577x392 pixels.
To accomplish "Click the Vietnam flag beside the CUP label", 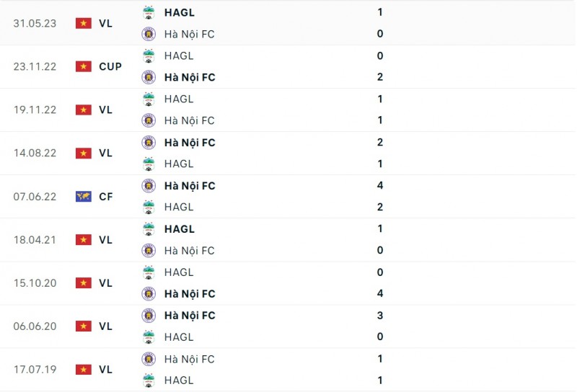I will point(84,66).
